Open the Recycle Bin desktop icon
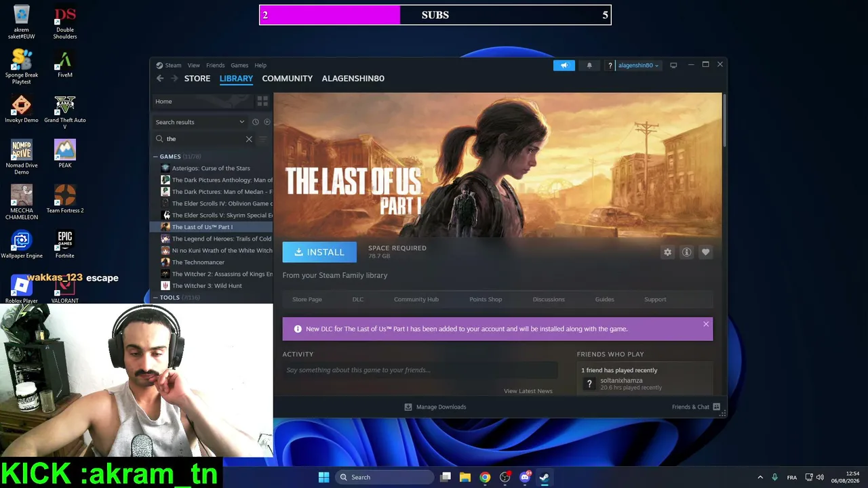868x488 pixels. click(x=21, y=22)
